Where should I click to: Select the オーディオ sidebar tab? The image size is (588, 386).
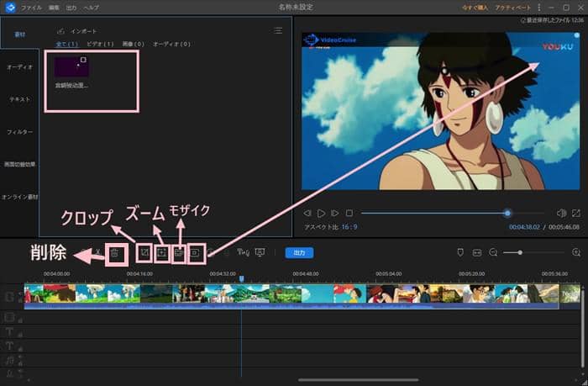[x=19, y=67]
